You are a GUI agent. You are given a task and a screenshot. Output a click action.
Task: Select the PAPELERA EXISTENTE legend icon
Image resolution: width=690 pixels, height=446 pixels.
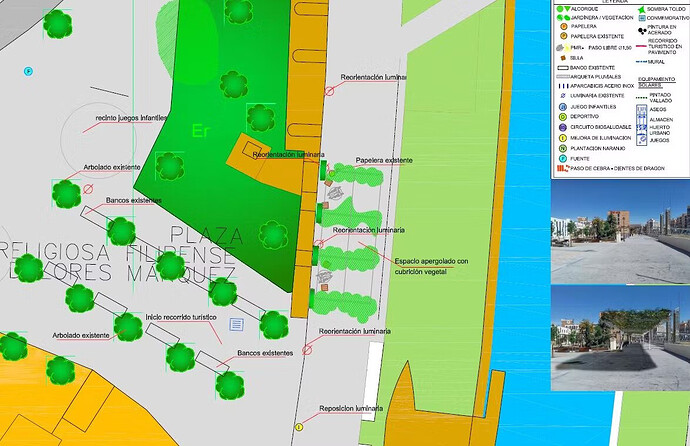[563, 37]
